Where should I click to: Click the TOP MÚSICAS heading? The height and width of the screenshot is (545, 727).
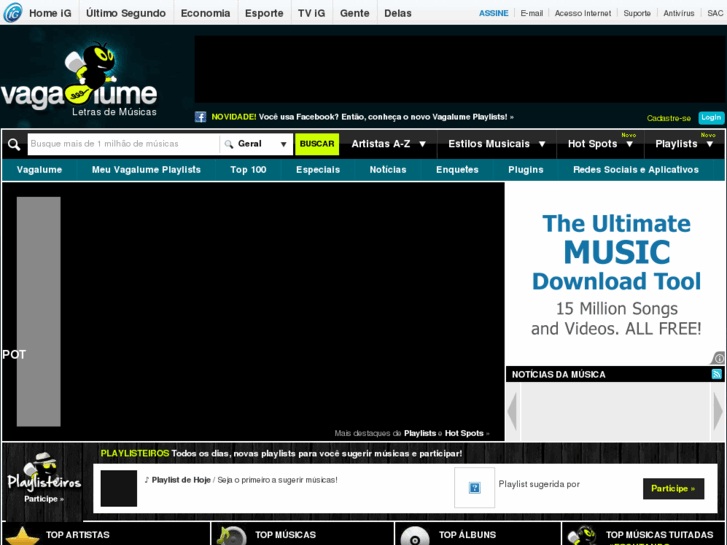tap(286, 535)
